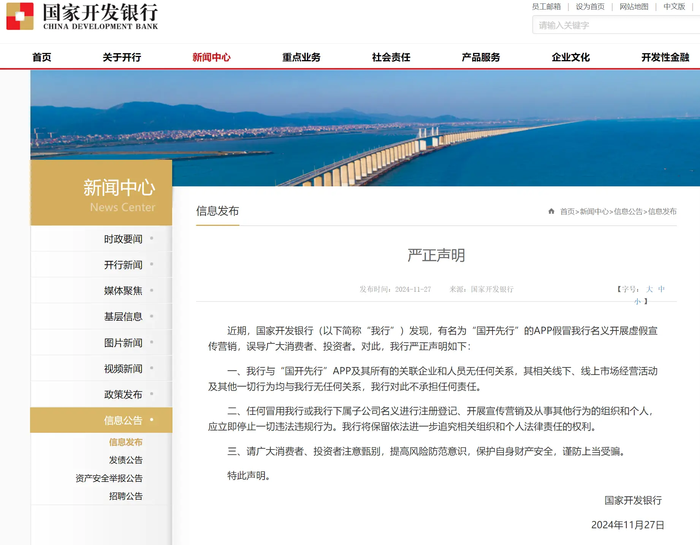Select 招聘公告 in the sidebar submenu
This screenshot has height=545, width=700.
coord(126,496)
